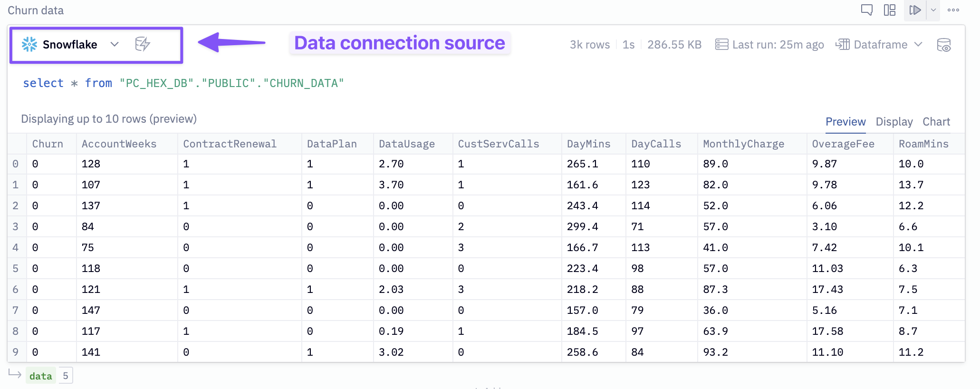This screenshot has height=389, width=980.
Task: Select the Preview tab
Action: tap(845, 122)
